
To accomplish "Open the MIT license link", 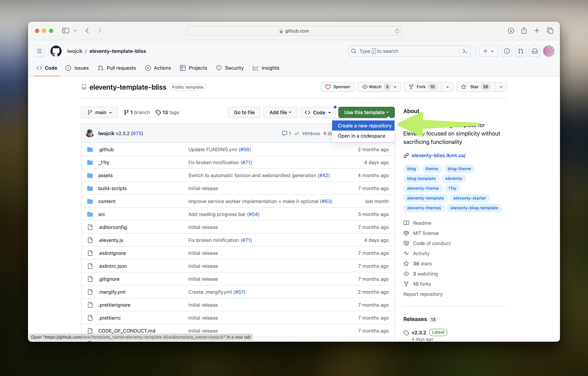I will point(425,233).
